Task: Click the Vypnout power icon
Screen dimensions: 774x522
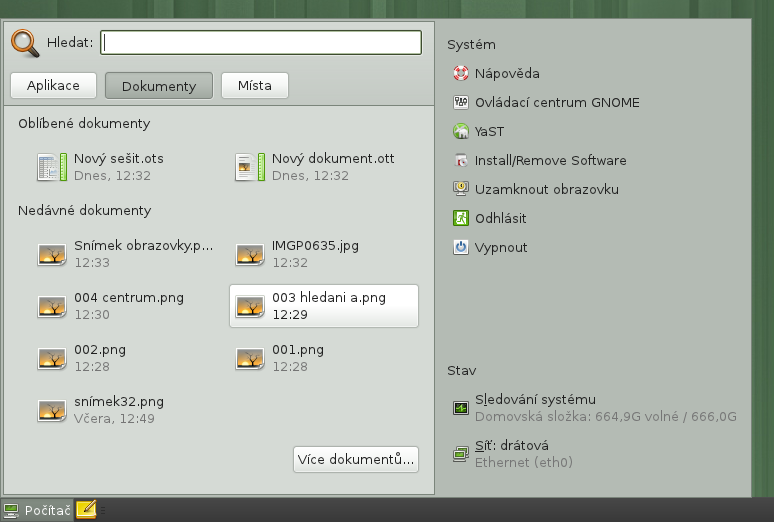Action: (x=461, y=247)
